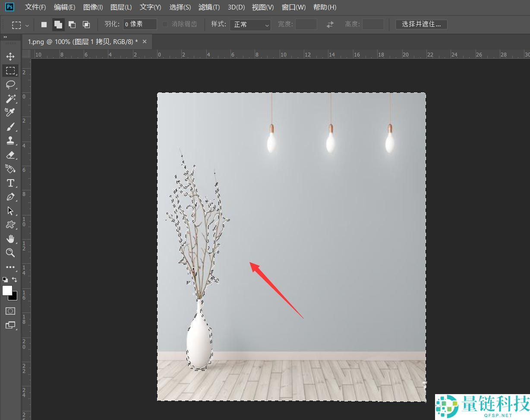Select the Zoom magnifier tool
This screenshot has height=420, width=530.
click(x=10, y=253)
